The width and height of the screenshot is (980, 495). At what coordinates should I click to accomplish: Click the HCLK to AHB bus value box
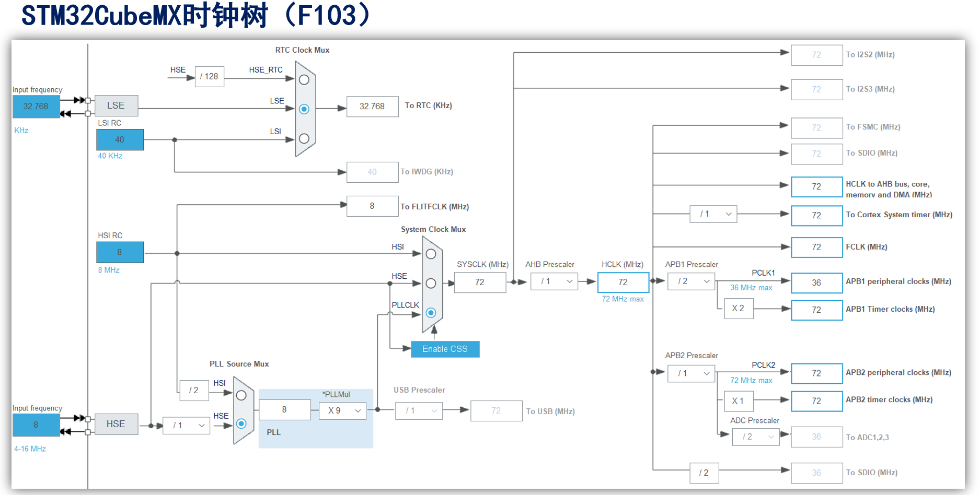point(817,187)
